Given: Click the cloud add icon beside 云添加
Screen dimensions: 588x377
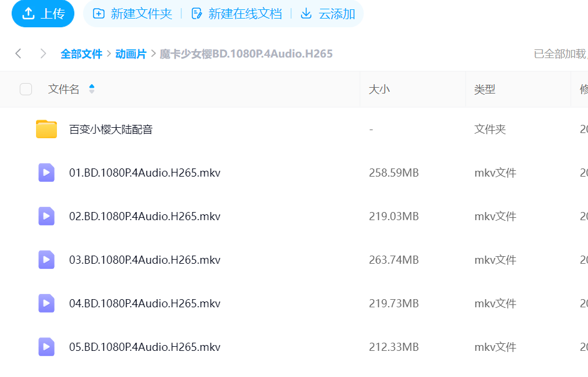Looking at the screenshot, I should 306,14.
